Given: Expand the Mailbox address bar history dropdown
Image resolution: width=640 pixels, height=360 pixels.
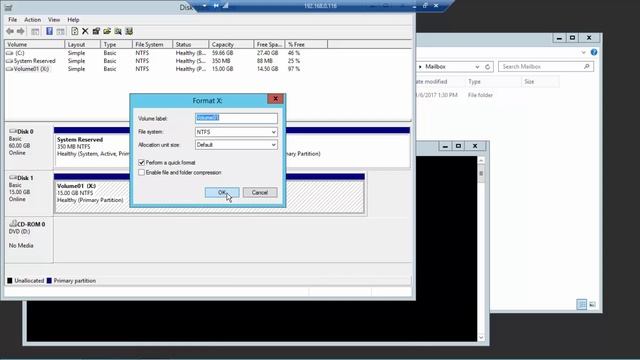Looking at the screenshot, I should 477,67.
